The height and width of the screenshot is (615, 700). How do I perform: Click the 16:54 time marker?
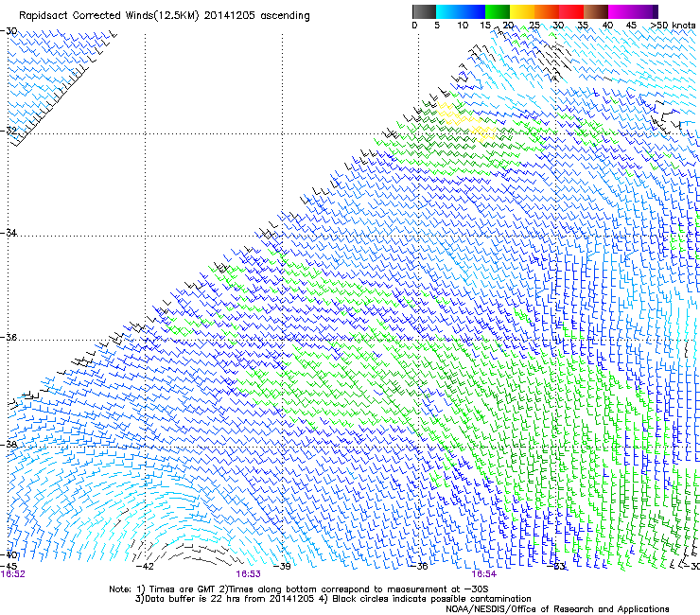click(x=484, y=574)
